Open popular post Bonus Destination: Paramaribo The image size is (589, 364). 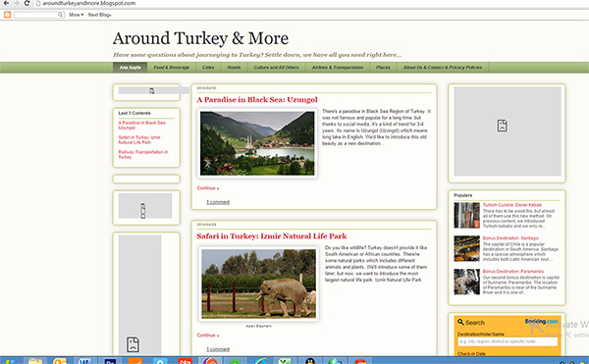coord(513,271)
